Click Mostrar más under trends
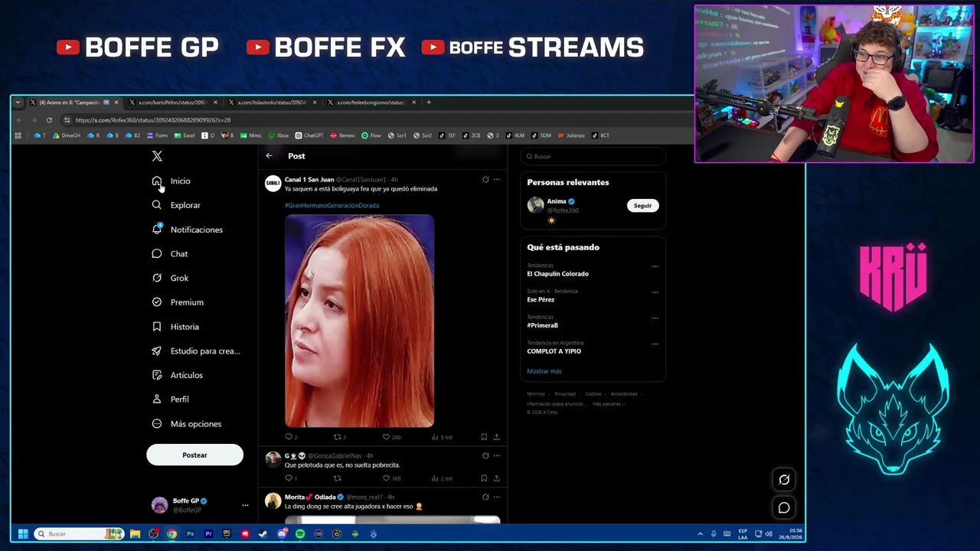The height and width of the screenshot is (551, 980). (544, 371)
